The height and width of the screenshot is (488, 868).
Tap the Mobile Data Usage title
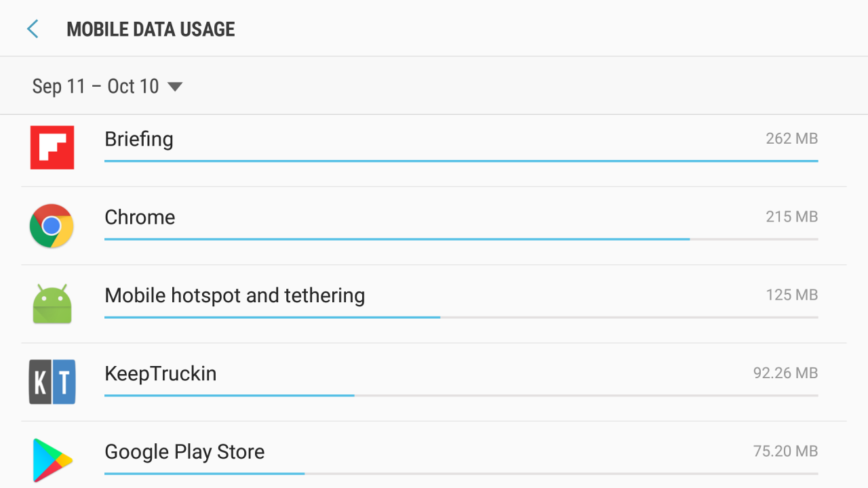[x=151, y=29]
